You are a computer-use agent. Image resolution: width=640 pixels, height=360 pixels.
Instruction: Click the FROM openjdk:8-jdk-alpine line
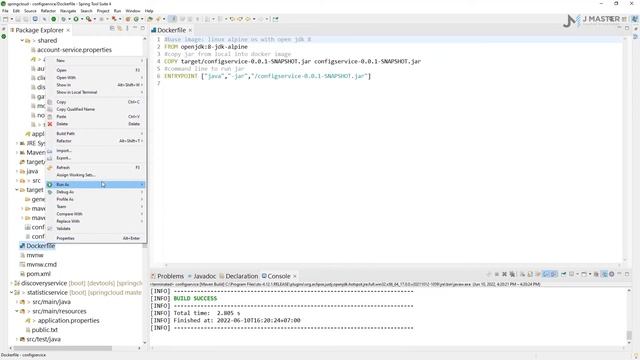point(206,47)
